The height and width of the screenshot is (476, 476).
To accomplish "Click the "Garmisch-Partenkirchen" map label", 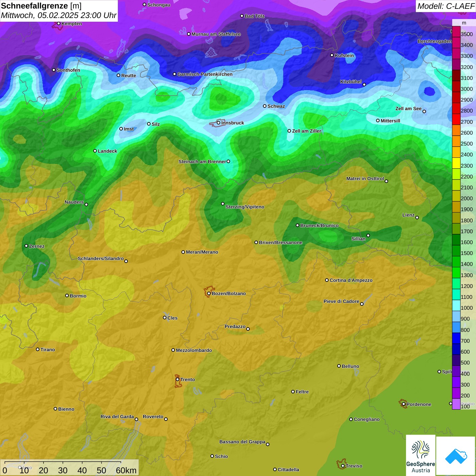I will tap(205, 74).
